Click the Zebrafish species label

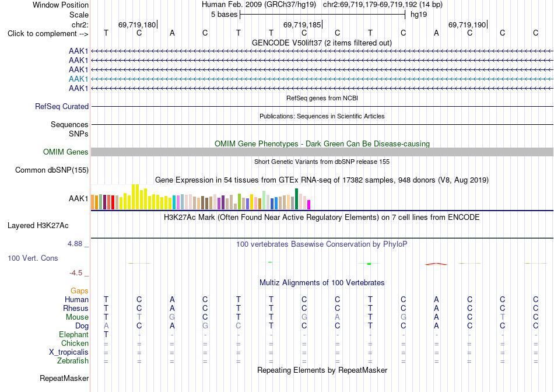tap(73, 361)
